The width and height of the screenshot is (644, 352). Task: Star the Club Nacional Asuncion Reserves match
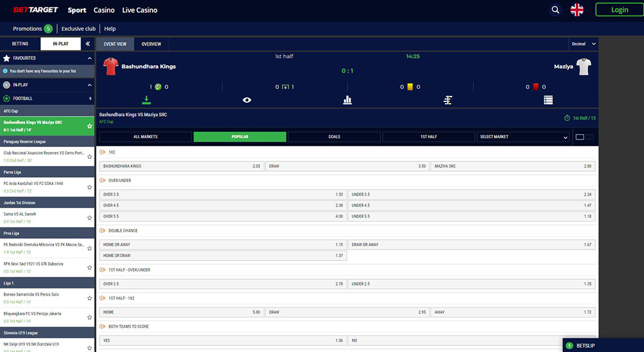click(x=89, y=157)
